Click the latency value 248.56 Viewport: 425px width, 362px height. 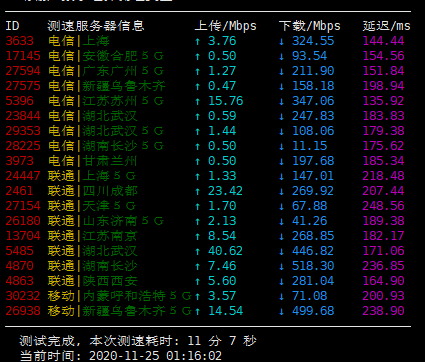(x=383, y=206)
